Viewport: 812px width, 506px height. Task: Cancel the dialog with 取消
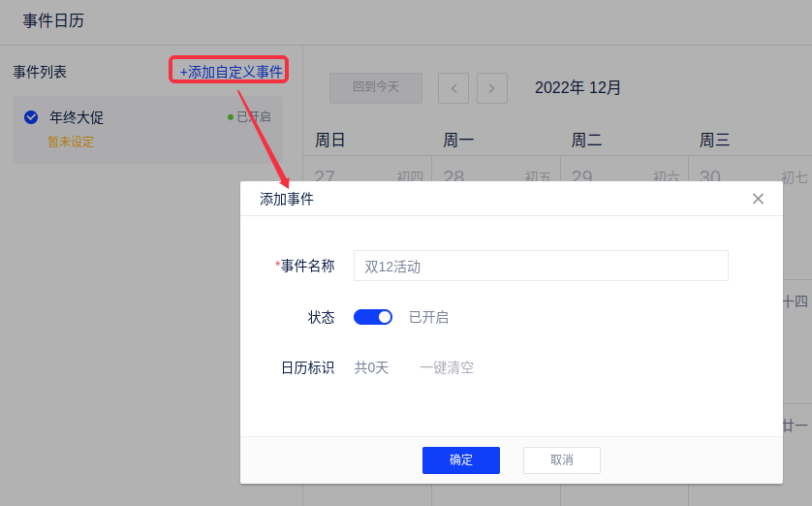coord(562,459)
